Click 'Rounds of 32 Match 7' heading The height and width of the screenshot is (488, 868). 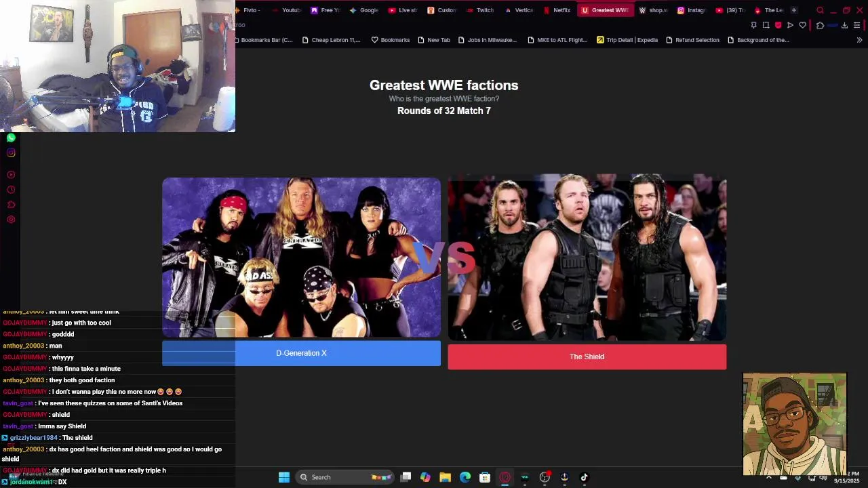tap(444, 110)
